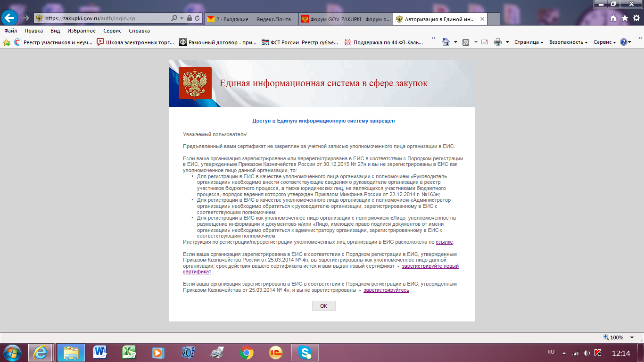
Task: Open the Home page icon at top right
Action: click(x=613, y=18)
